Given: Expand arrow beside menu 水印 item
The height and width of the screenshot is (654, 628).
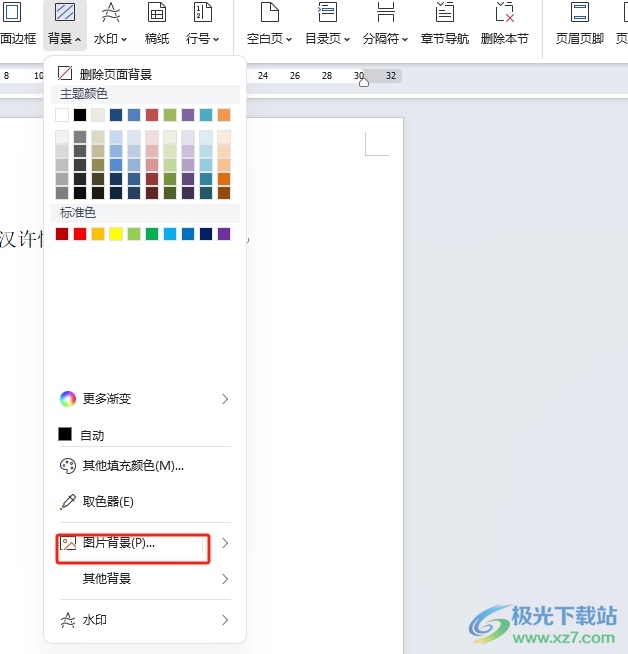Looking at the screenshot, I should [x=225, y=620].
